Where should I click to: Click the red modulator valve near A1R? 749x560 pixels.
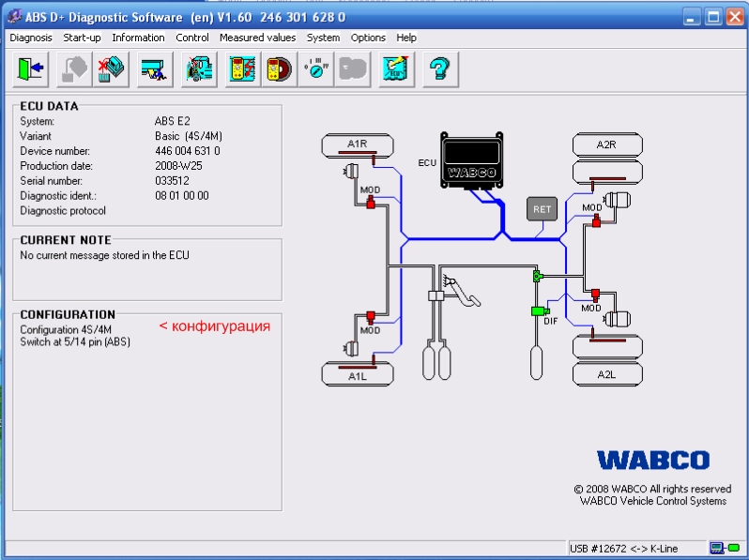tap(371, 203)
